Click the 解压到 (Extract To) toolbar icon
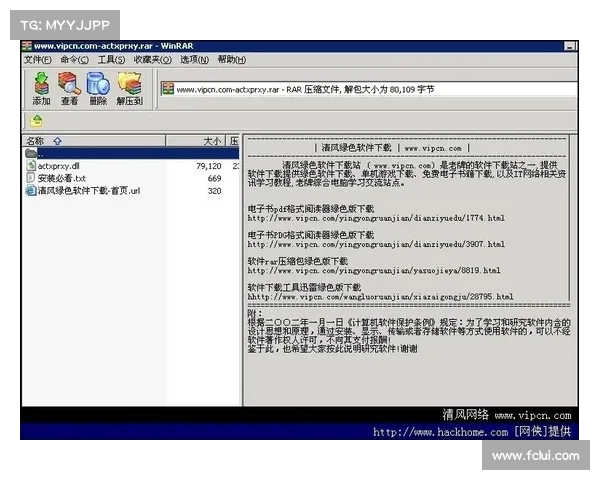The image size is (600, 480). (x=130, y=89)
